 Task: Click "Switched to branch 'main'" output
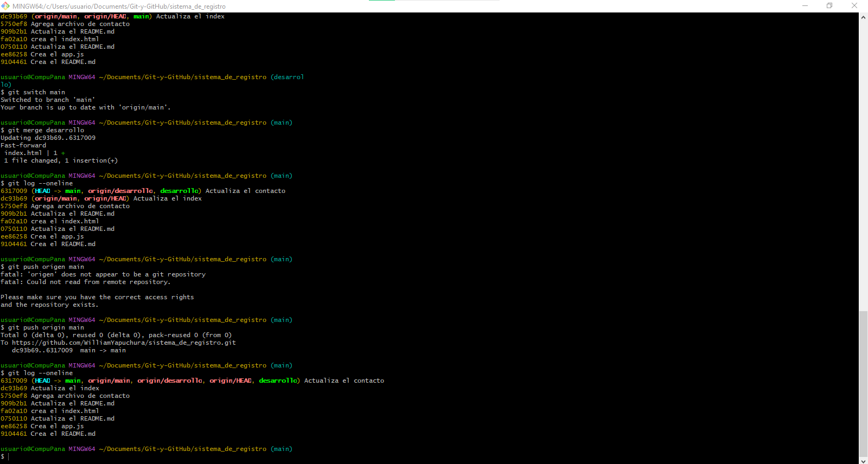(x=48, y=100)
